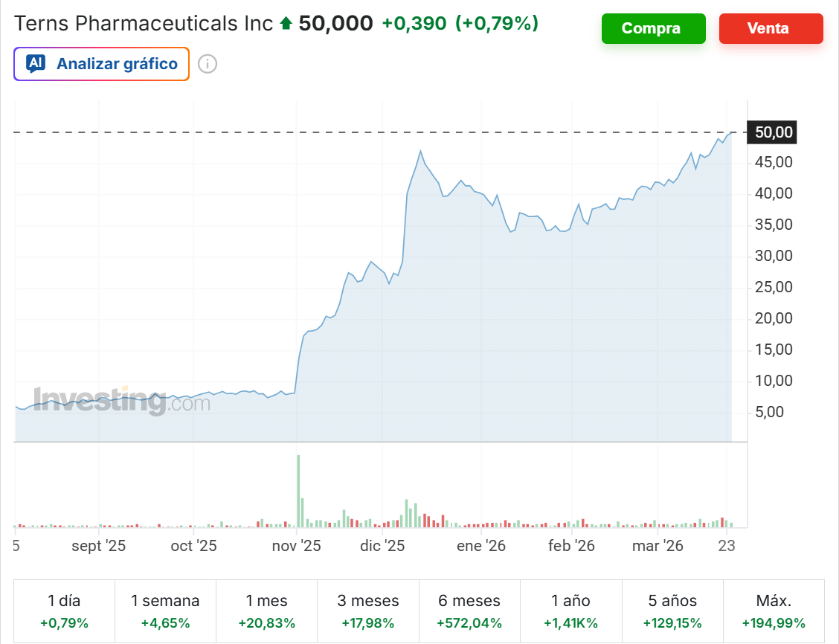The image size is (839, 644).
Task: Show the 5 años chart range
Action: coord(672,611)
